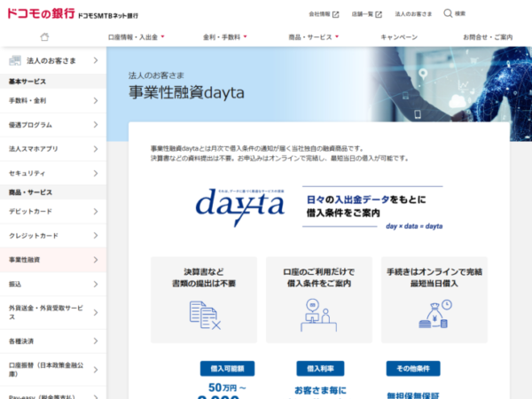This screenshot has height=399, width=532.
Task: Click external link icon next to 会社情報
Action: pyautogui.click(x=335, y=14)
